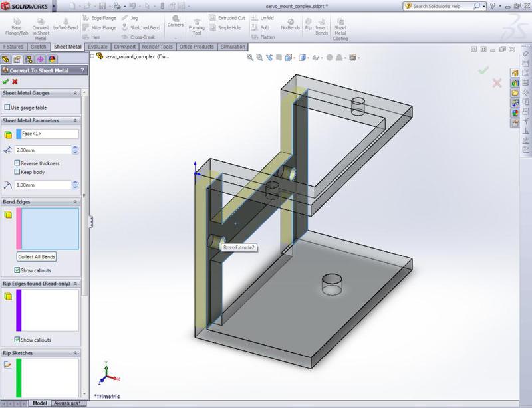This screenshot has height=408, width=532.
Task: Toggle Keep body checkbox
Action: (17, 172)
